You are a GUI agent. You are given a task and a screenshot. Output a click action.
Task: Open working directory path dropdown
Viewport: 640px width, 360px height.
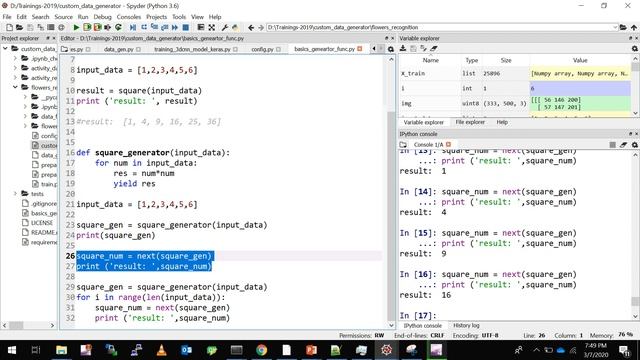pyautogui.click(x=615, y=27)
